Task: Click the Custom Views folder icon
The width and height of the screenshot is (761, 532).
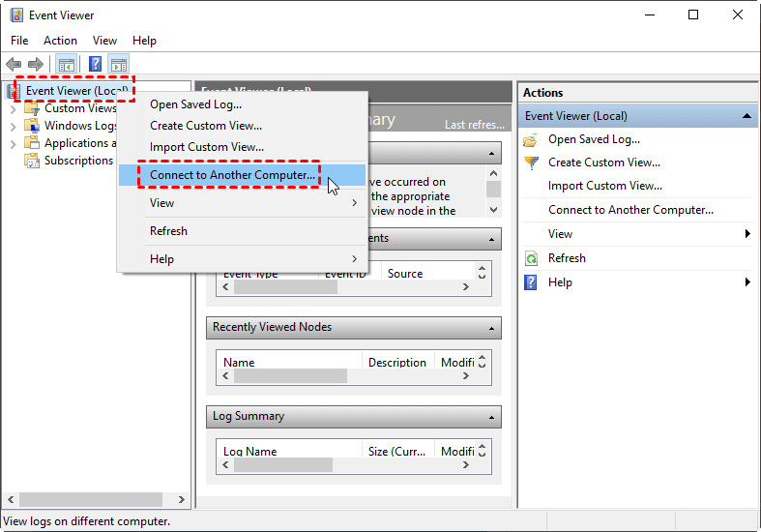Action: 32,108
